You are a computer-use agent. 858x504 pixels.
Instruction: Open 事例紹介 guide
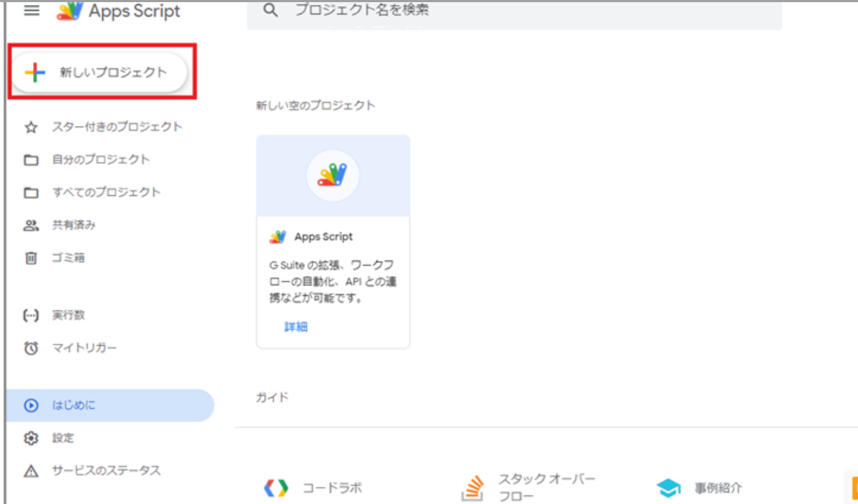pos(718,488)
